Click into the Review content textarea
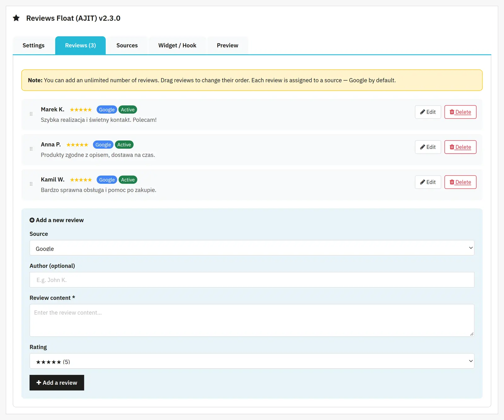 tap(252, 320)
